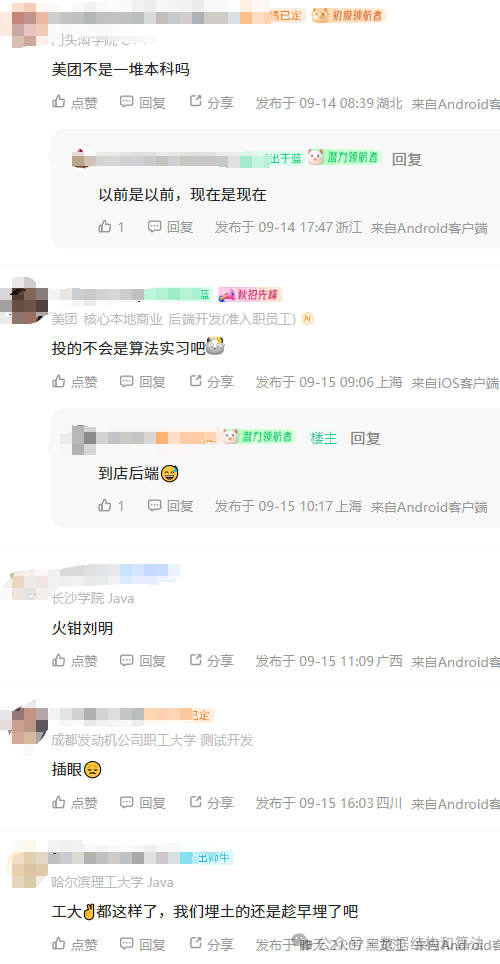The image size is (500, 964).
Task: Click 回复 next to first 潜力领航者 badge
Action: pyautogui.click(x=407, y=159)
